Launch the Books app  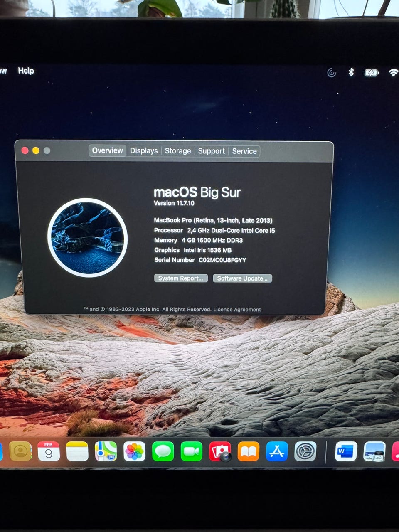[249, 451]
